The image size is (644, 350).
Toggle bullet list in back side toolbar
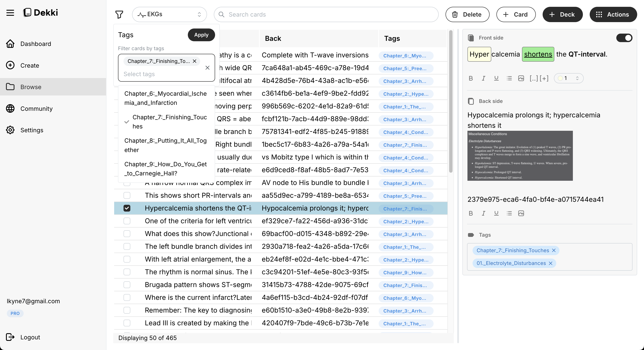(x=509, y=213)
